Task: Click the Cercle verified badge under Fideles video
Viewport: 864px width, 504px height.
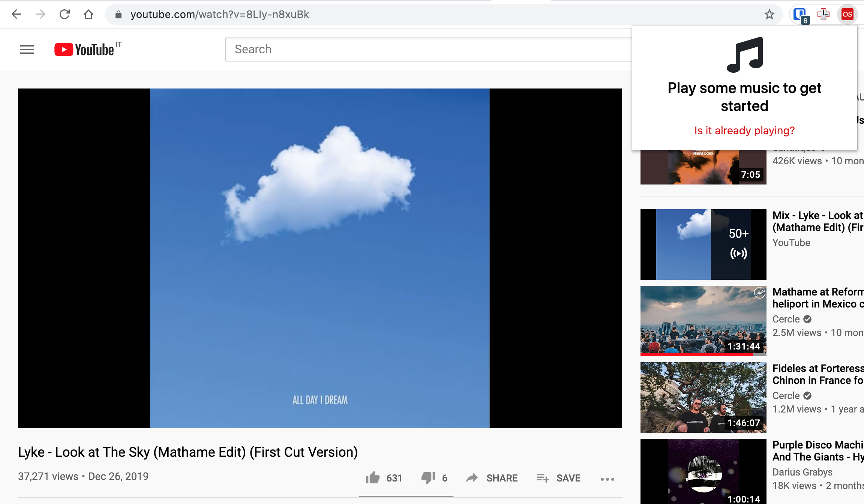Action: (x=807, y=396)
